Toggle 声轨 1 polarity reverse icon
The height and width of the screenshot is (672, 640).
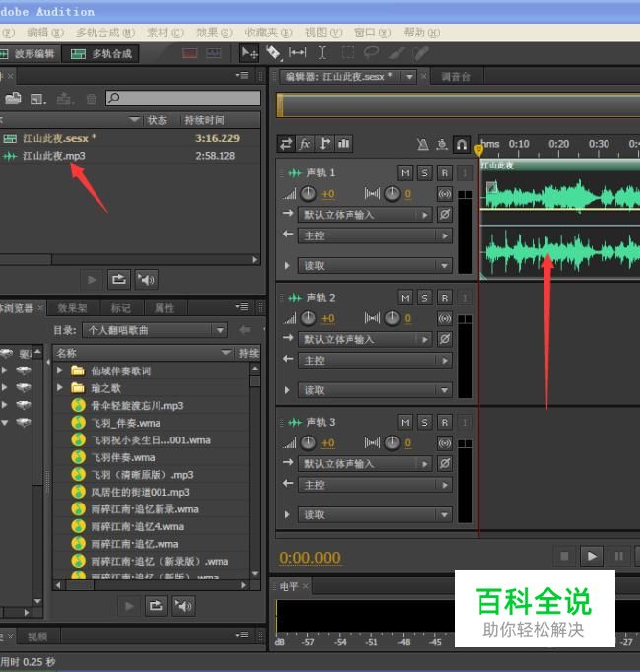[445, 214]
